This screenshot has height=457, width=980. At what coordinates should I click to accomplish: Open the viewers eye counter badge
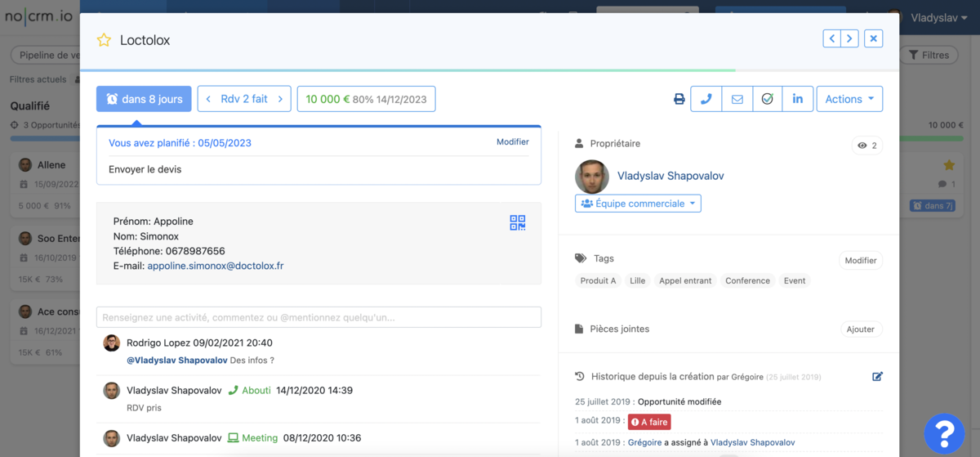(x=867, y=146)
